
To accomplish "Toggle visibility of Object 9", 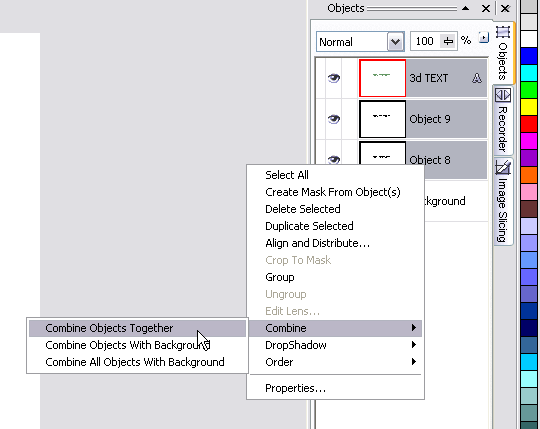I will 333,119.
